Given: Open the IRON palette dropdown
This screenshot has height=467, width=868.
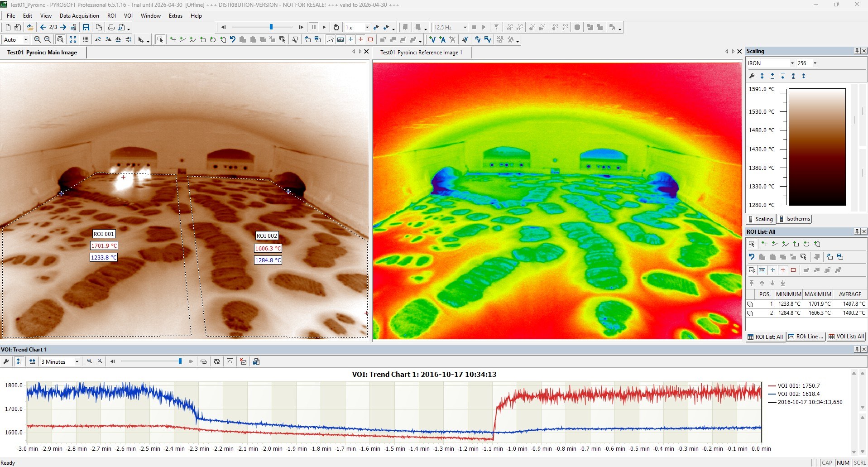Looking at the screenshot, I should (x=792, y=63).
